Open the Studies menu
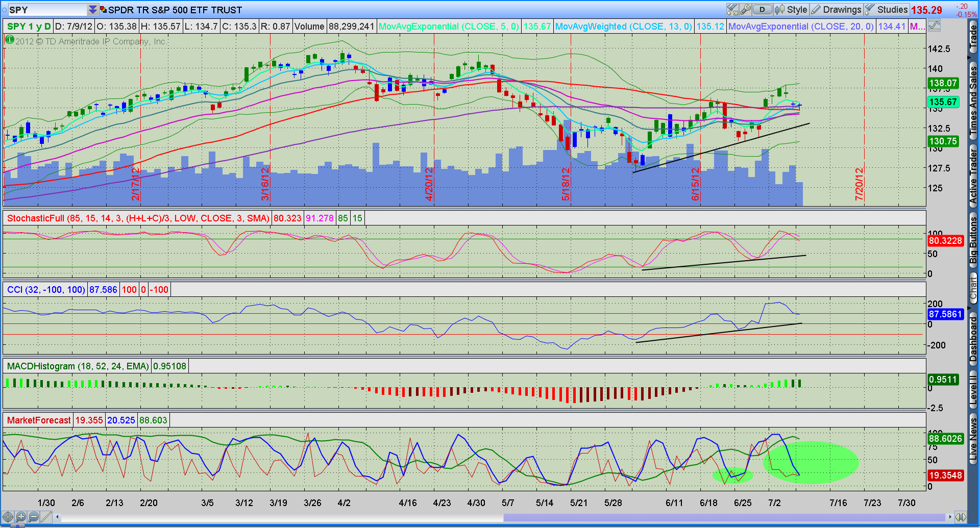This screenshot has width=980, height=528. pos(886,10)
